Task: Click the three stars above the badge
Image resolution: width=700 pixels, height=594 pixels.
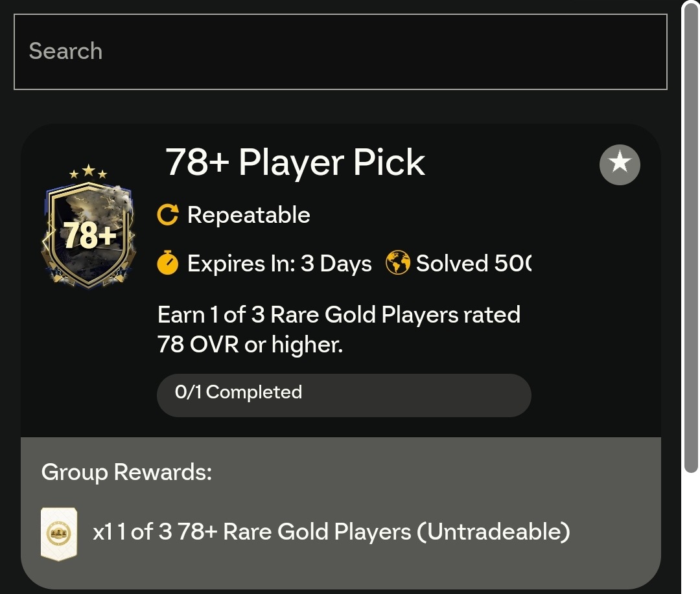Action: coord(88,172)
